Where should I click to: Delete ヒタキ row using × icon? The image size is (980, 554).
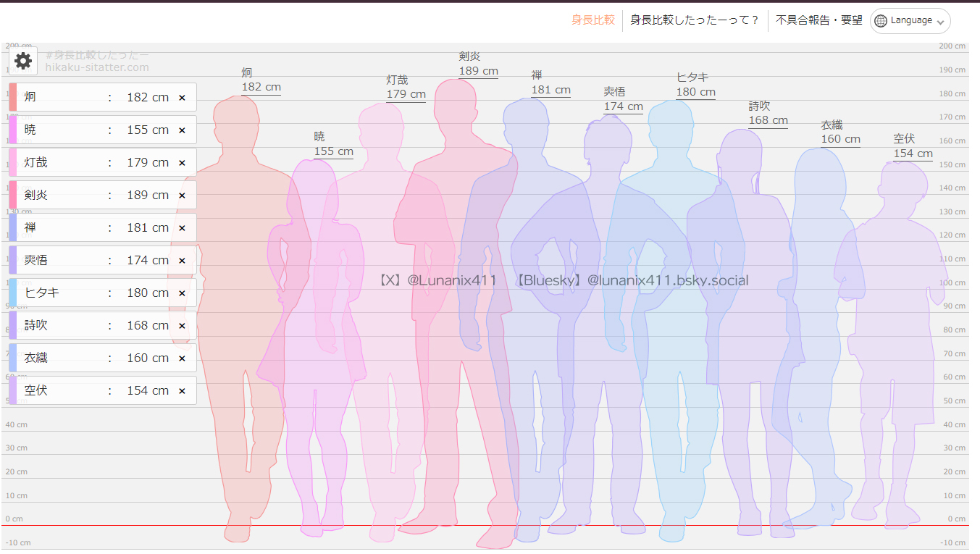[x=182, y=293]
